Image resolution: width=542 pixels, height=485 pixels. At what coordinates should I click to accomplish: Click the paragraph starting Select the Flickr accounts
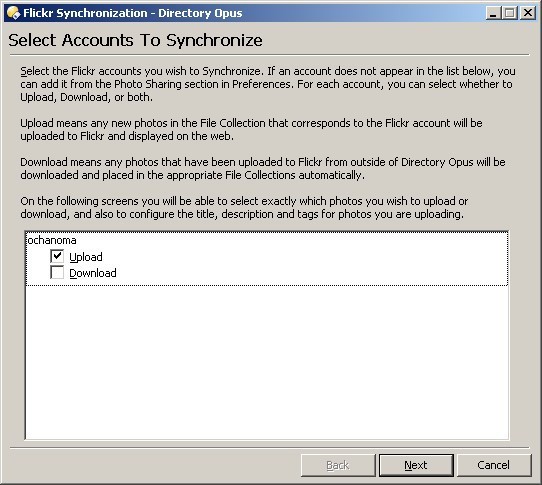pyautogui.click(x=268, y=84)
